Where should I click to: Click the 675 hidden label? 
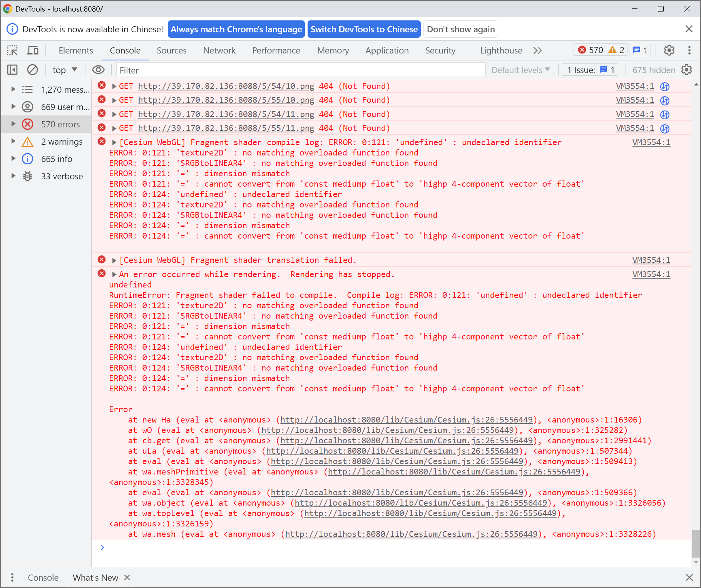(654, 70)
